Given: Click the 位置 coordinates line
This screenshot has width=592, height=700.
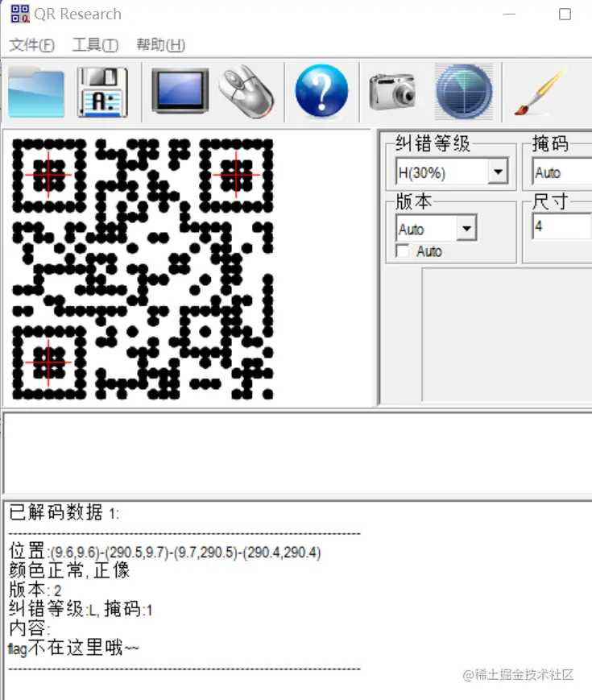Looking at the screenshot, I should coord(165,552).
